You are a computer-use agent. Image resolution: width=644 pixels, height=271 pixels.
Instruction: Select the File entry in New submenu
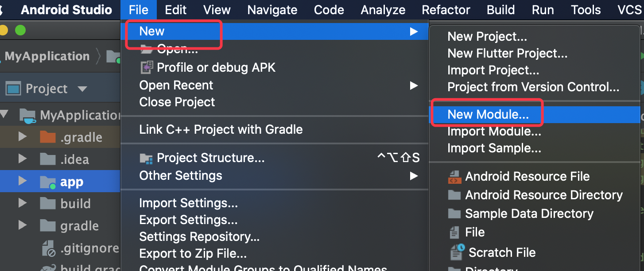coord(474,232)
